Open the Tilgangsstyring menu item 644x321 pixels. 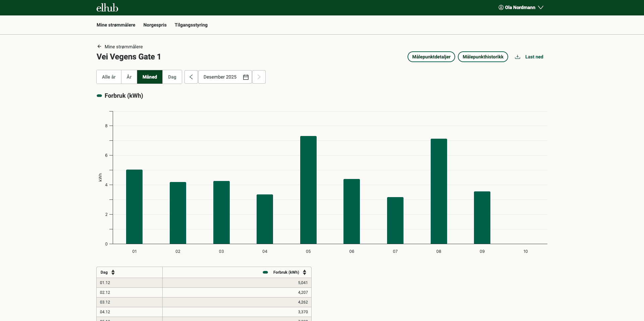pyautogui.click(x=191, y=25)
